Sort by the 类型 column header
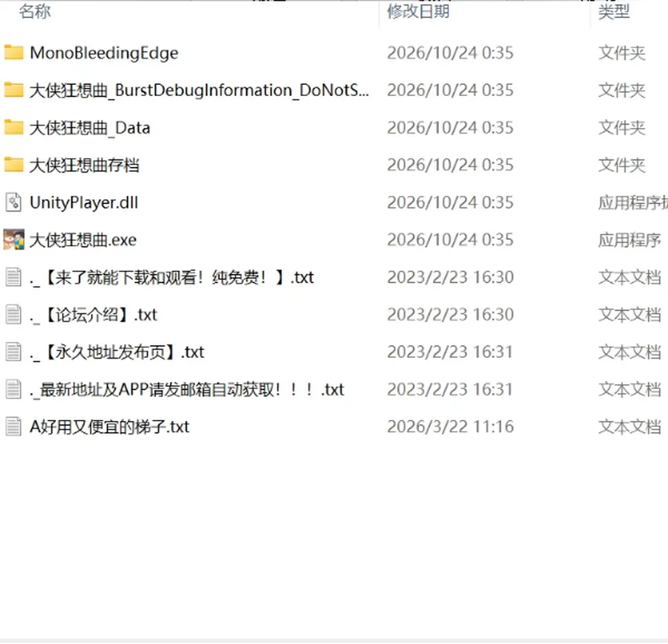This screenshot has height=644, width=668. coord(614,12)
